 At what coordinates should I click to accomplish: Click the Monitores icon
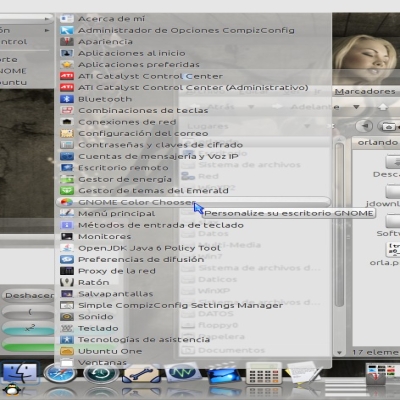point(67,236)
